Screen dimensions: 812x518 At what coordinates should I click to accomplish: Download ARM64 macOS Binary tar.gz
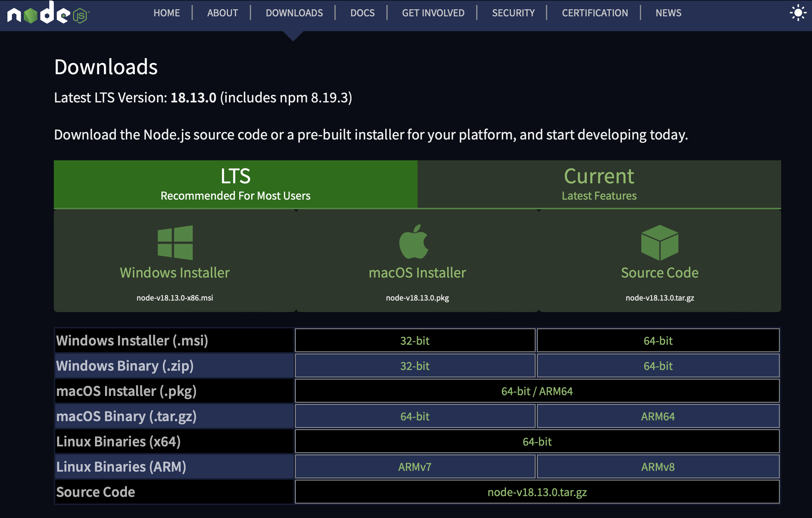(x=658, y=416)
